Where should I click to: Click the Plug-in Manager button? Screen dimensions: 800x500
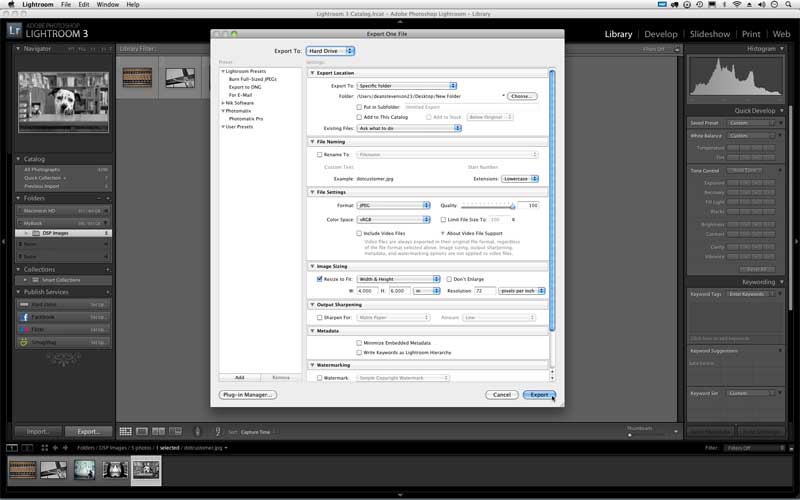tap(247, 395)
